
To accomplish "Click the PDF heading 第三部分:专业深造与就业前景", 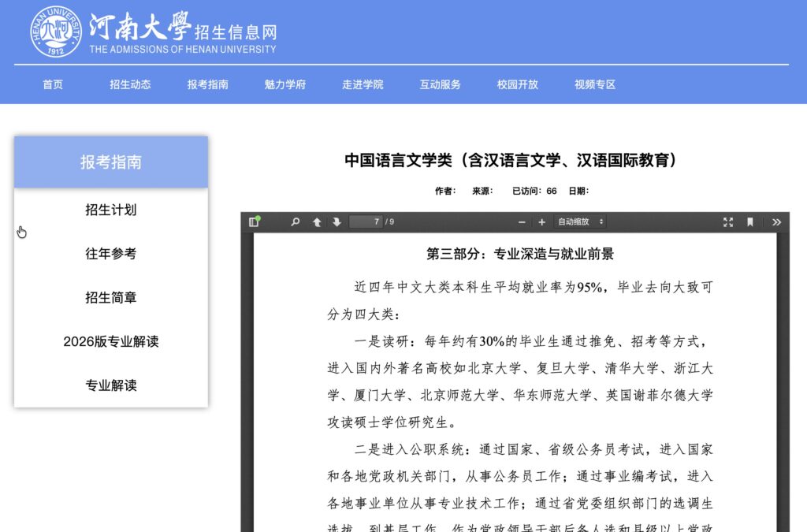I will click(x=520, y=254).
